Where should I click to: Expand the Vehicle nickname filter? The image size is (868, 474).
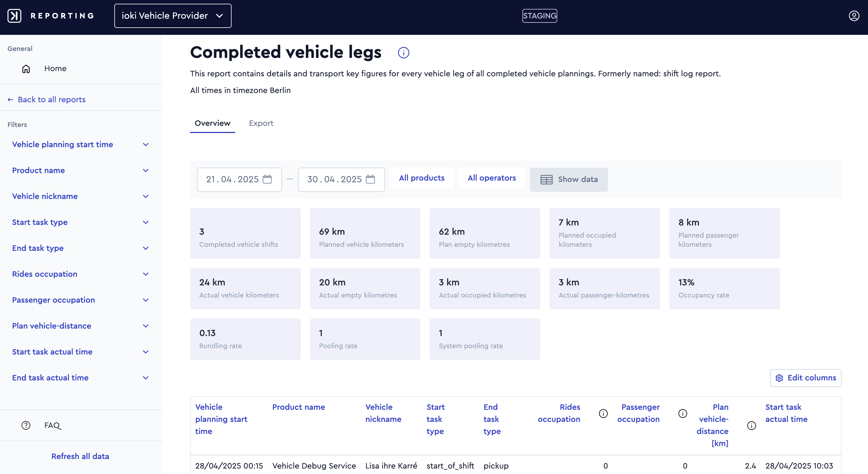point(80,196)
